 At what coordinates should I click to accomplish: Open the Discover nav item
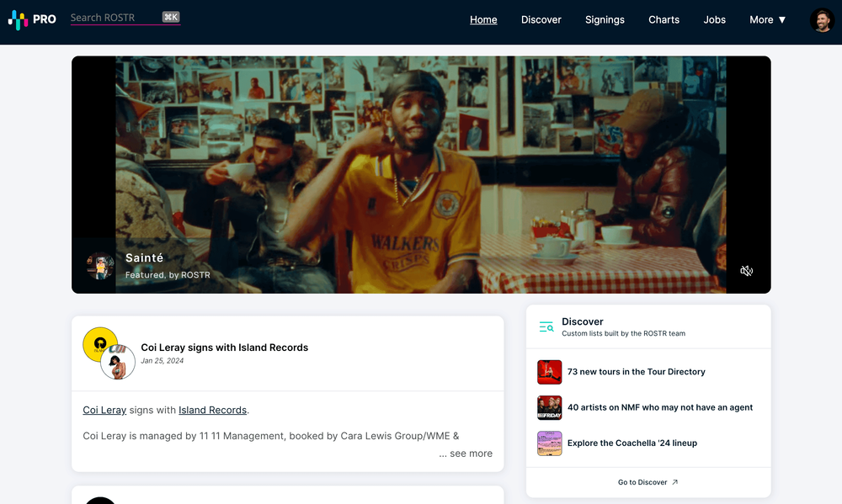click(x=541, y=20)
